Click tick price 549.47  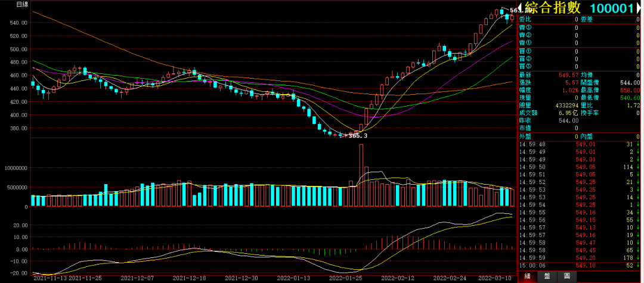tap(584, 242)
